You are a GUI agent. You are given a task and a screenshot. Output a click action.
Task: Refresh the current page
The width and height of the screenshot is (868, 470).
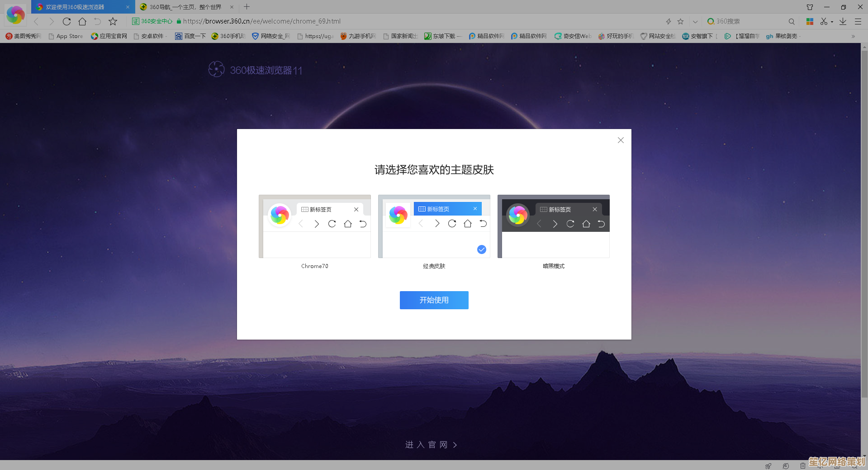pos(66,21)
